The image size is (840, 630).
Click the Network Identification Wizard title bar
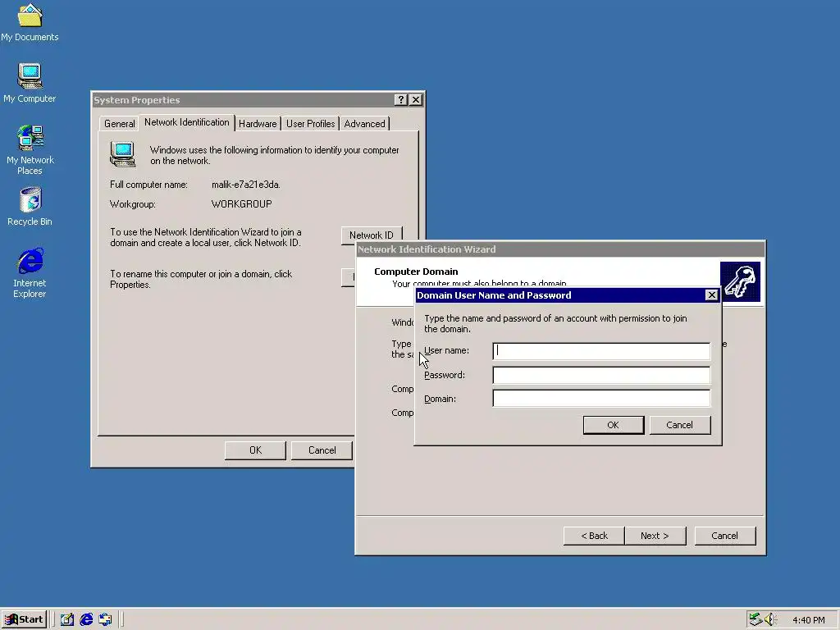(560, 249)
